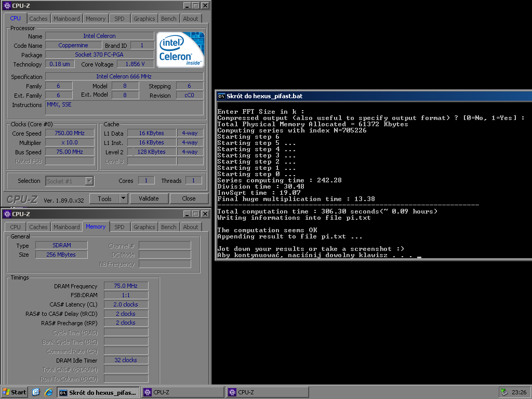The width and height of the screenshot is (532, 399).
Task: Click the DRAM Frequency value 75.0 MHz
Action: click(126, 286)
